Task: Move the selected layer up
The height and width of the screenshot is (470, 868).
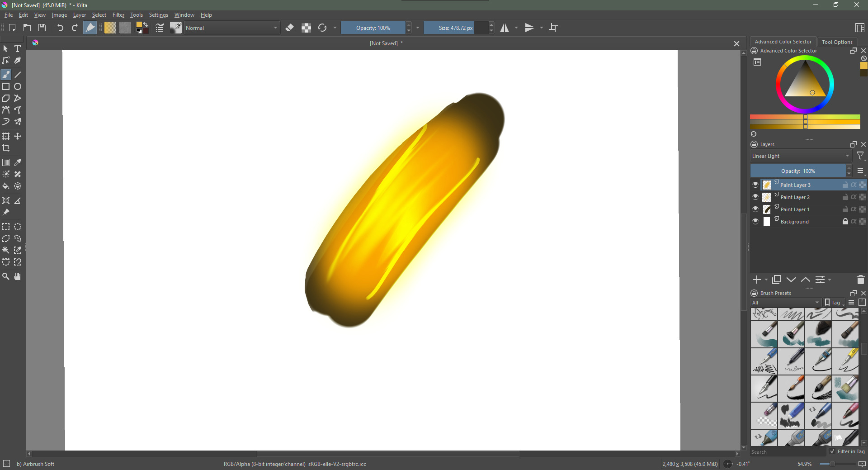Action: click(x=806, y=280)
